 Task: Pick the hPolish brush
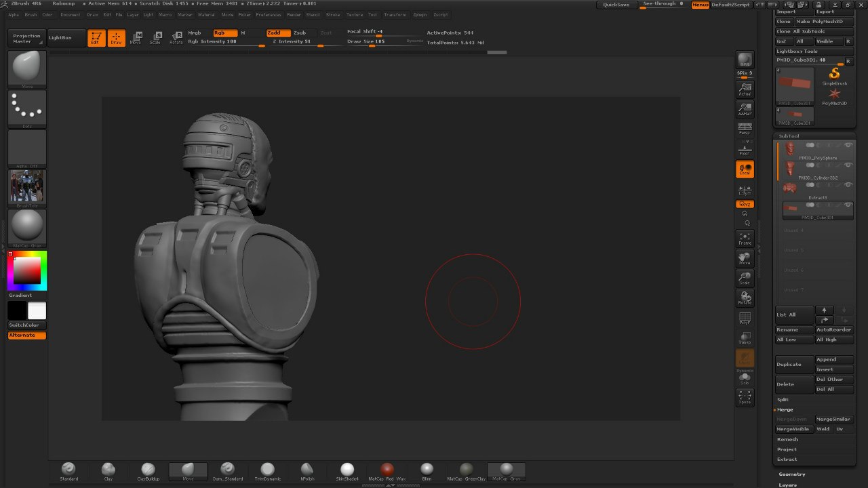(307, 471)
